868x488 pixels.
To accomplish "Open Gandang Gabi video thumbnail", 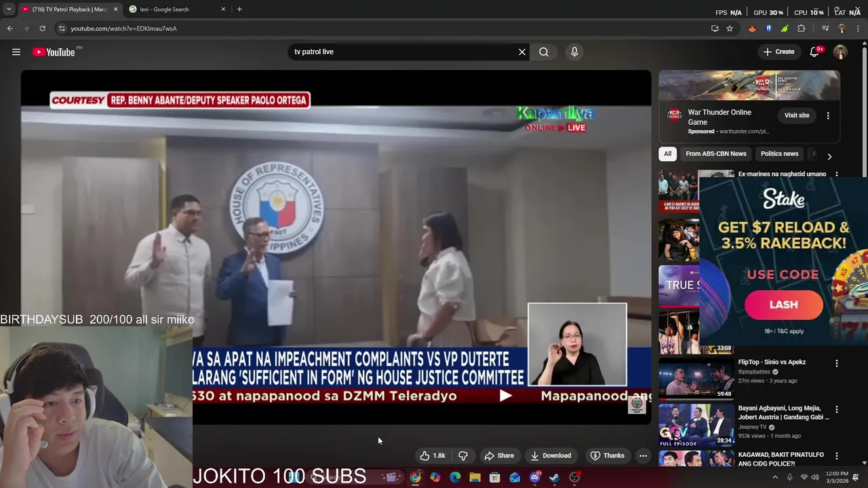I will tap(696, 425).
